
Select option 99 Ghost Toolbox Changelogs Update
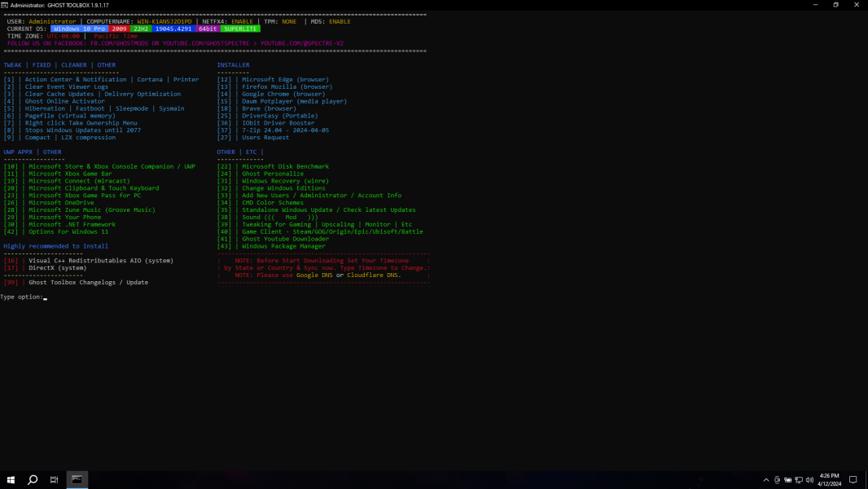[x=76, y=283]
